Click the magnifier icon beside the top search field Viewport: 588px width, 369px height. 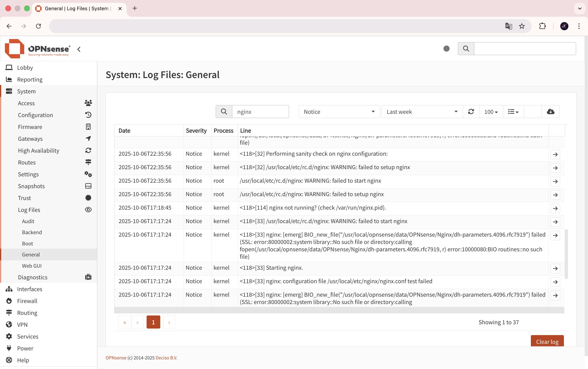(x=466, y=49)
